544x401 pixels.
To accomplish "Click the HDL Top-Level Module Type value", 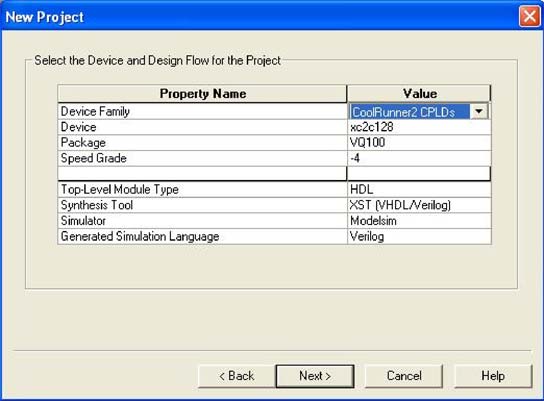I will click(x=419, y=189).
